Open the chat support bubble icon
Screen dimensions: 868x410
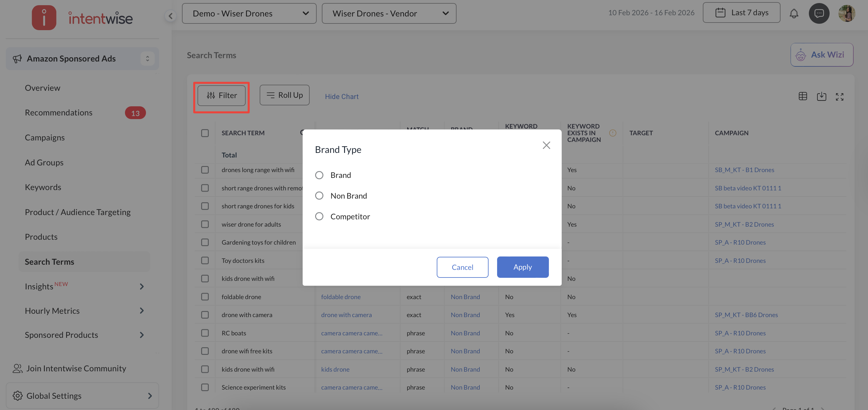coord(819,13)
